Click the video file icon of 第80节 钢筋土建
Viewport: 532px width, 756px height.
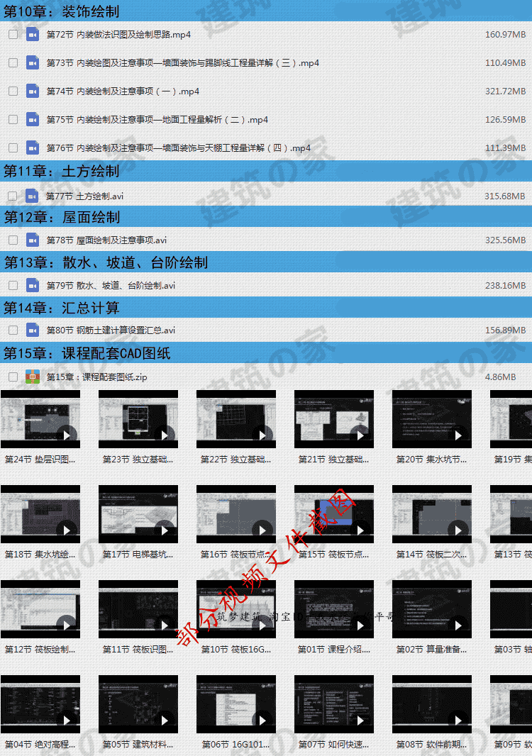[33, 330]
